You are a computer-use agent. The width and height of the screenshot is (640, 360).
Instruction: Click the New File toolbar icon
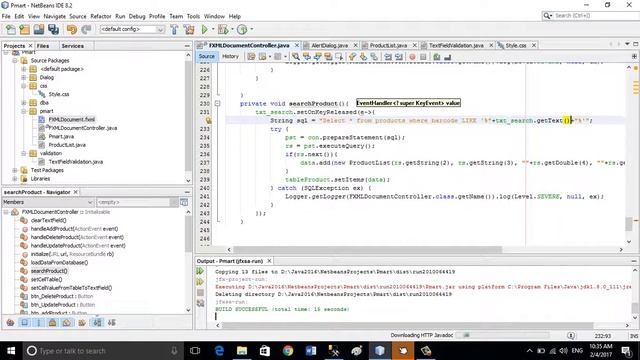click(11, 29)
